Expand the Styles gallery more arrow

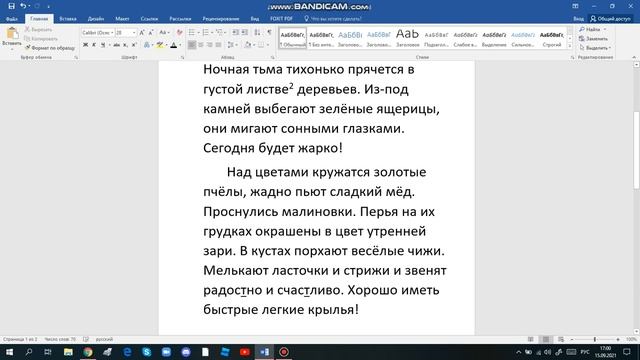click(570, 46)
